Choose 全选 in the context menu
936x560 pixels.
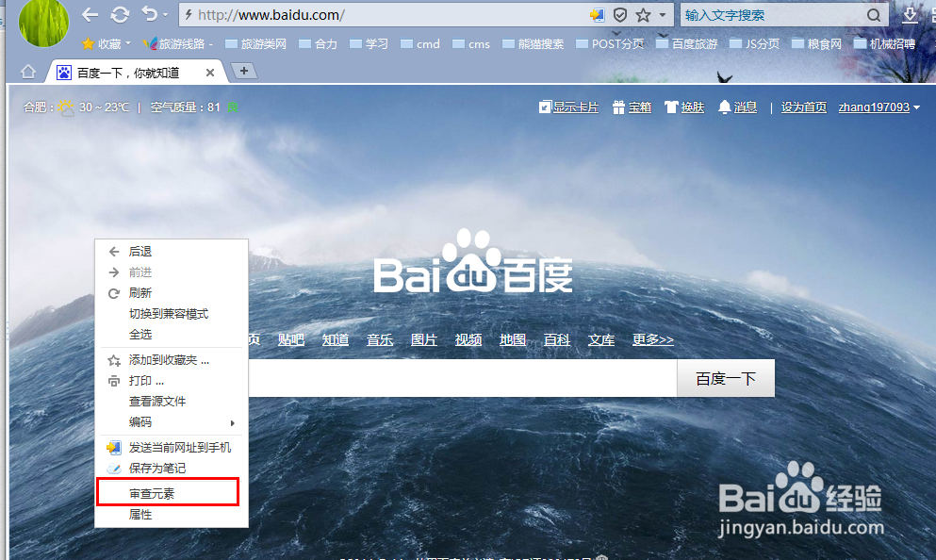tap(172, 335)
